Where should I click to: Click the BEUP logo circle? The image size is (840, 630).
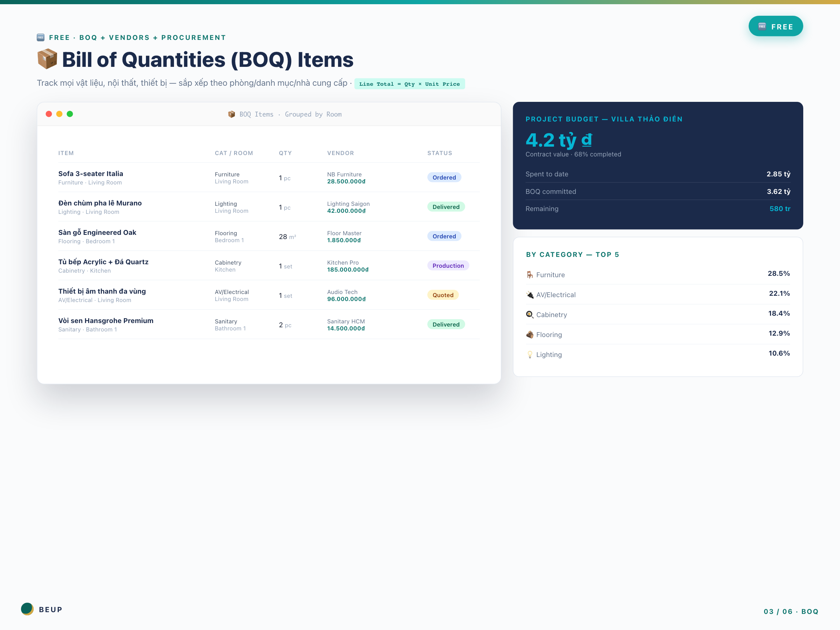[27, 609]
